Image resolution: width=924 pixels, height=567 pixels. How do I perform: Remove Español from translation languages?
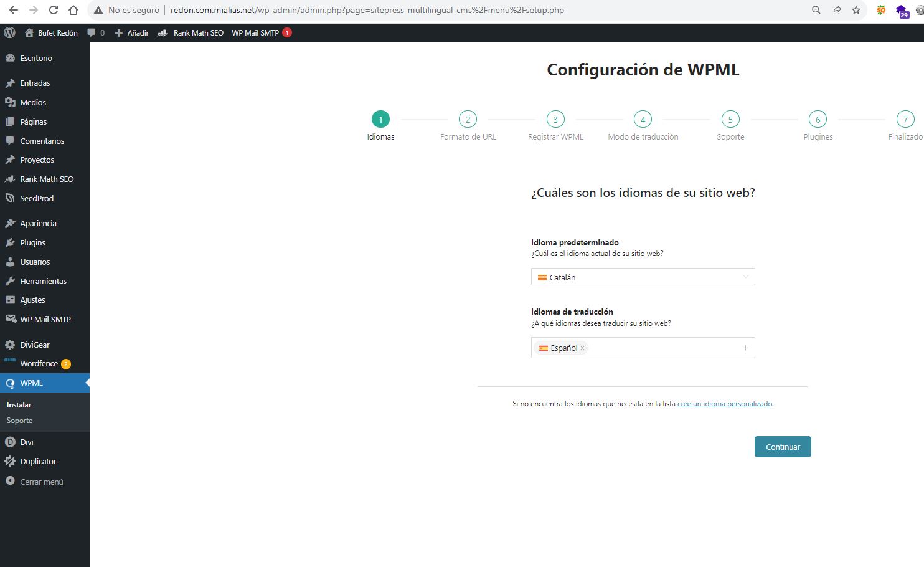583,348
